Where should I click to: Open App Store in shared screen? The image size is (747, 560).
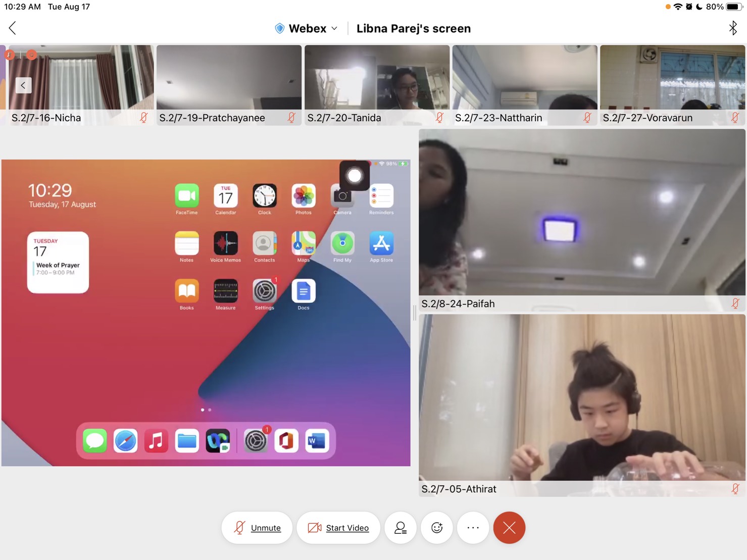[381, 243]
